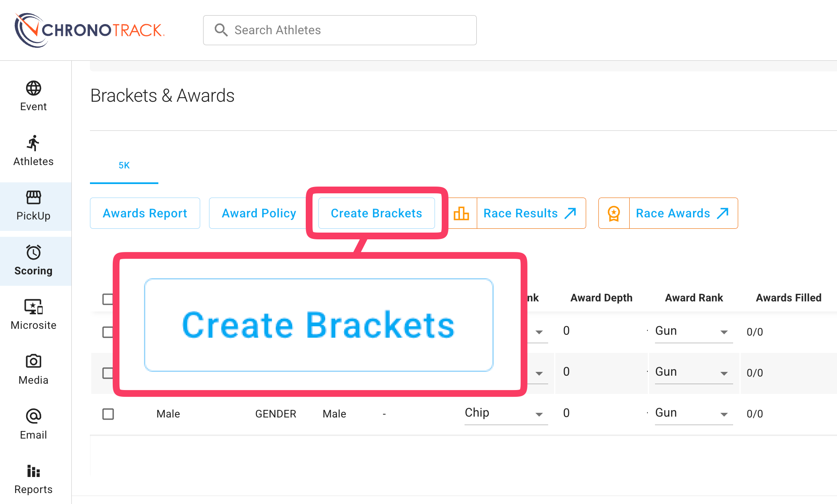Open the PickUp storefront icon
This screenshot has height=504, width=837.
(x=33, y=198)
